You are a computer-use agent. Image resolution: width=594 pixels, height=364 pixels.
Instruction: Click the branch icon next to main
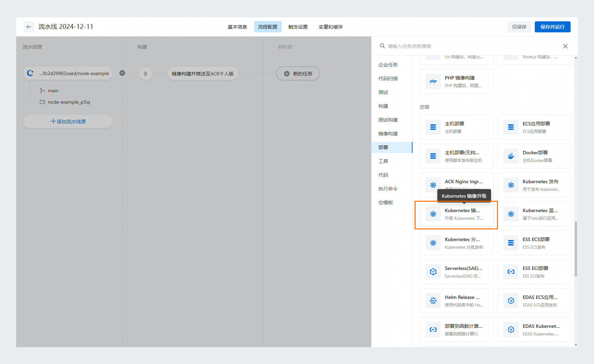42,91
